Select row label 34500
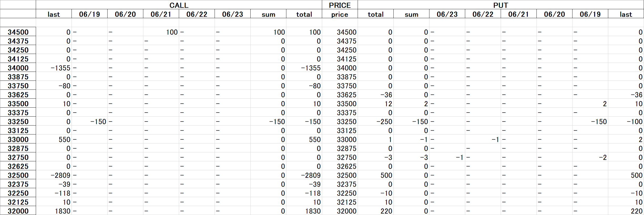 [x=18, y=32]
